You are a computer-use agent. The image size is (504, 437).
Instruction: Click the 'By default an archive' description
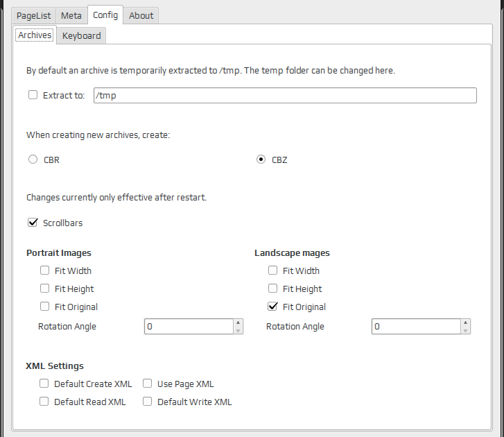[211, 71]
